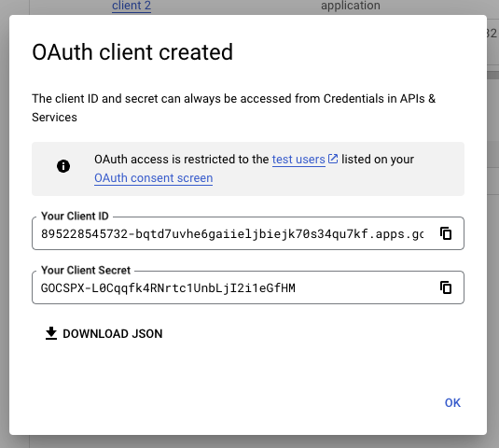Click the 'The client ID and secret can always be accessed' text
Image resolution: width=499 pixels, height=448 pixels.
coord(161,99)
